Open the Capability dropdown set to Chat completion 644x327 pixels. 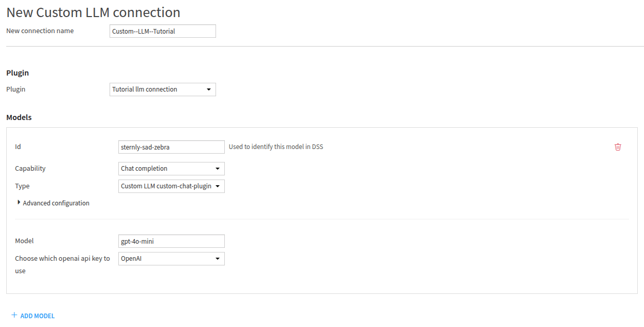pos(172,169)
